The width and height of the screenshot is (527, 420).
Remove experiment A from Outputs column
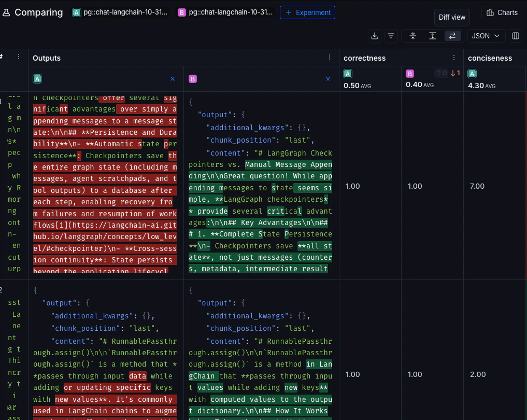pyautogui.click(x=173, y=79)
